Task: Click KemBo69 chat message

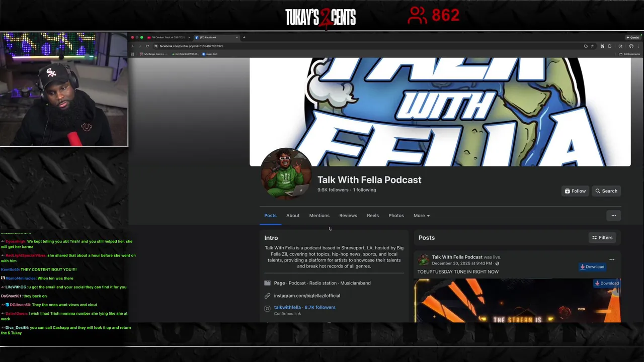Action: point(39,269)
